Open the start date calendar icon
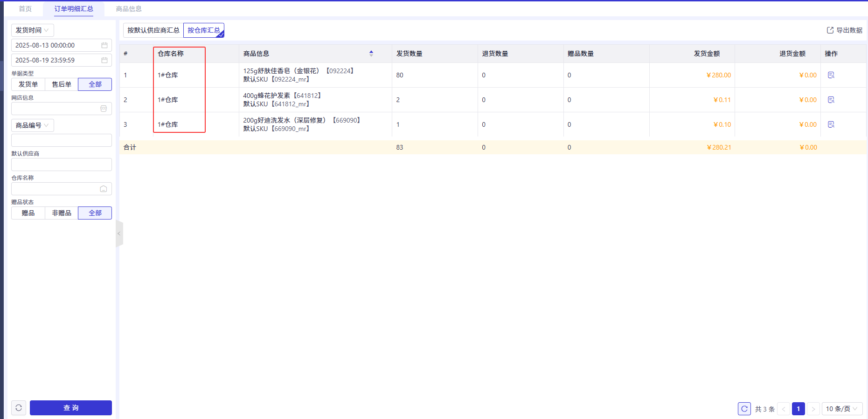868x419 pixels. (104, 45)
